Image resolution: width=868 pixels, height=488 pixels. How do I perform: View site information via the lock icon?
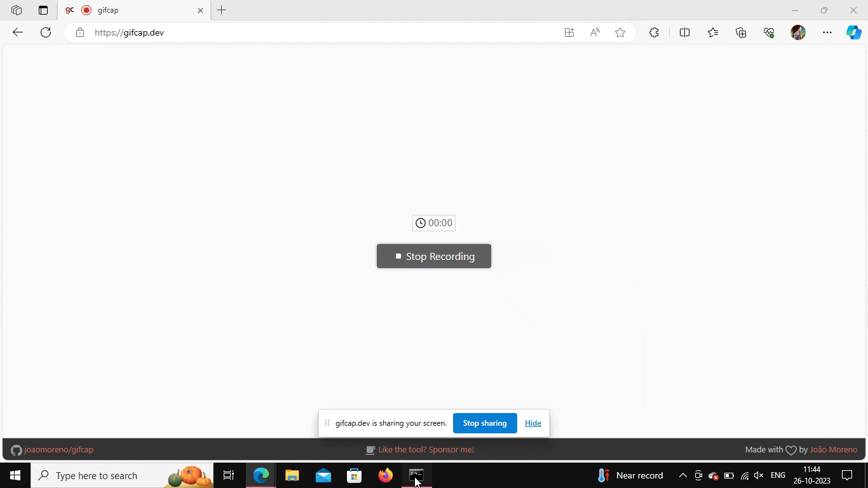coord(80,32)
